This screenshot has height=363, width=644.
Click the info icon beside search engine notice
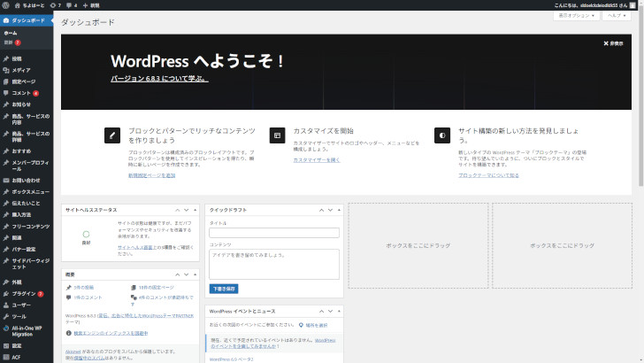[x=69, y=333]
